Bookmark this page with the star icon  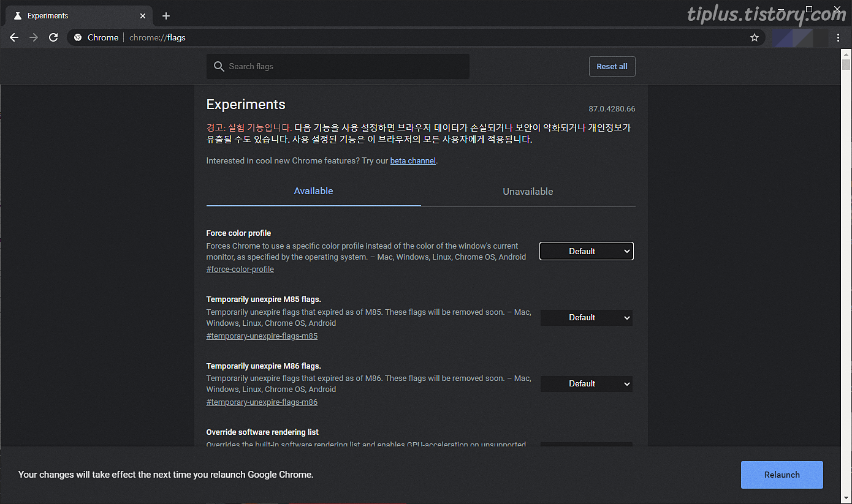point(755,37)
